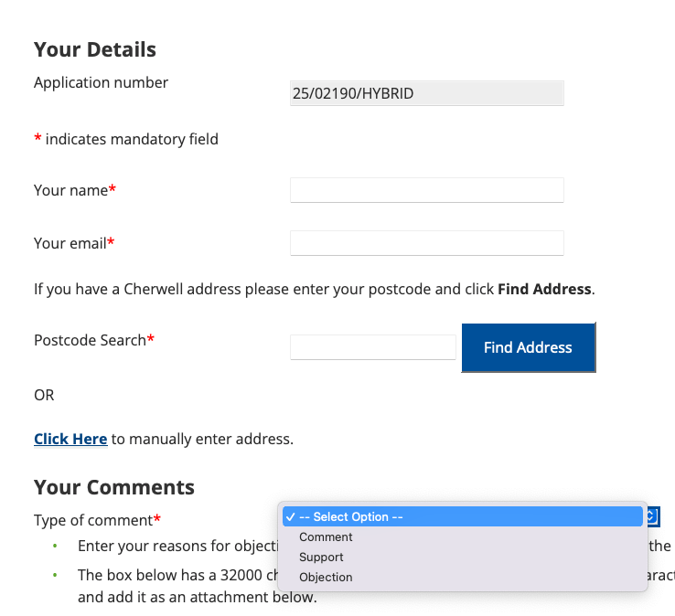Click the Type of comment label
Screen dimensions: 675x616
pyautogui.click(x=93, y=520)
